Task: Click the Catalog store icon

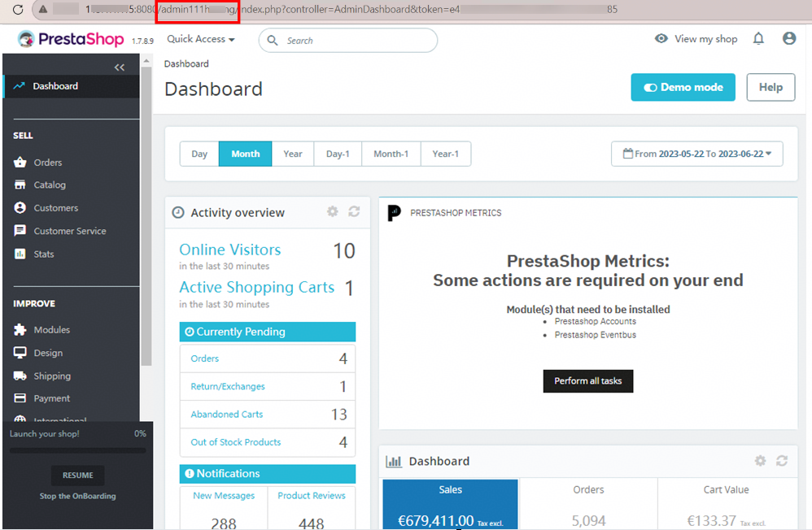Action: click(20, 185)
